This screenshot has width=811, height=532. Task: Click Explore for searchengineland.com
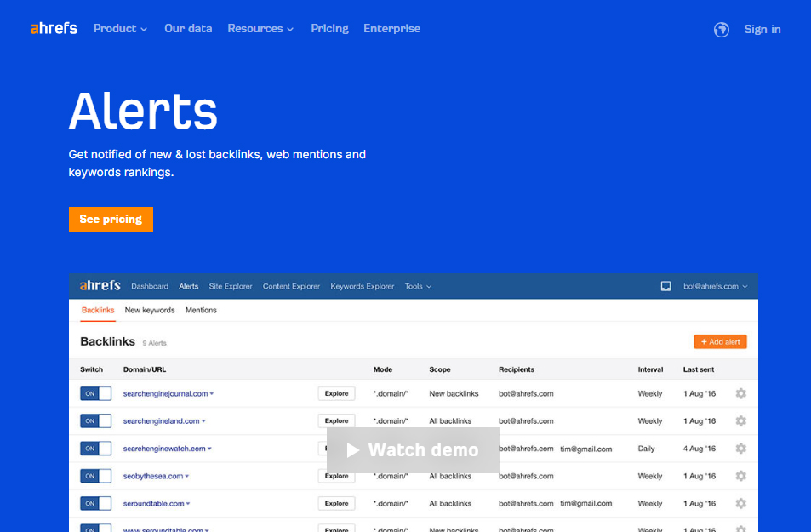coord(337,421)
